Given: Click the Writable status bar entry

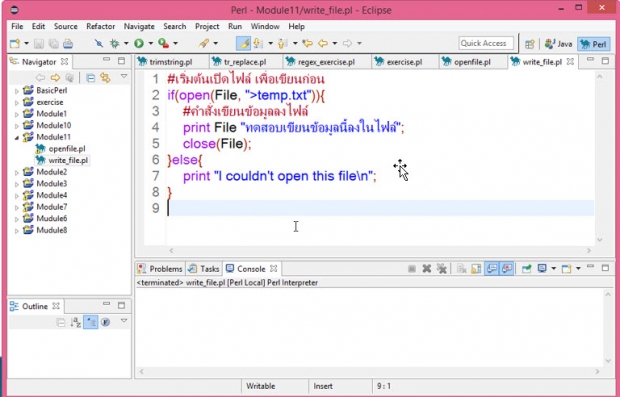Looking at the screenshot, I should pos(260,386).
